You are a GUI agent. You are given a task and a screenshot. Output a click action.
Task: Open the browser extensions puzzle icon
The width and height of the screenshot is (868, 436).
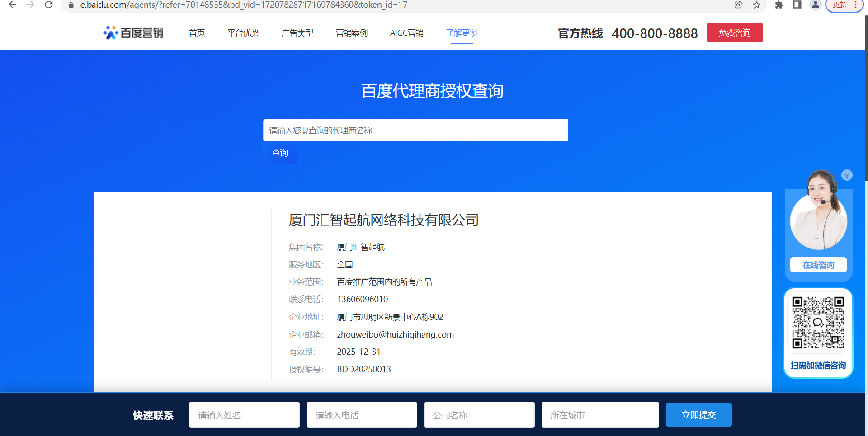779,5
